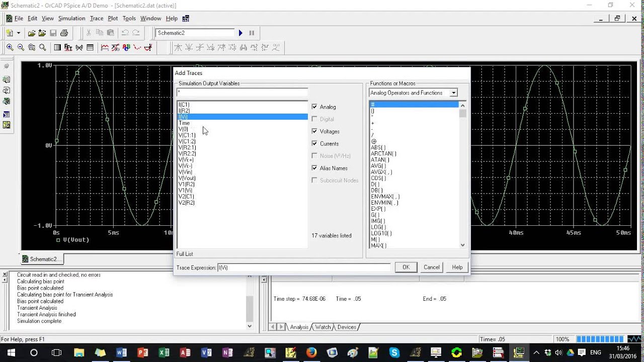Open the File menu

click(19, 19)
